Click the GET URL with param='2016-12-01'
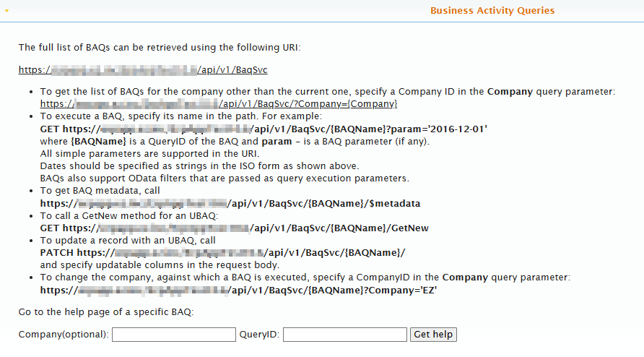The height and width of the screenshot is (357, 644). [x=264, y=129]
